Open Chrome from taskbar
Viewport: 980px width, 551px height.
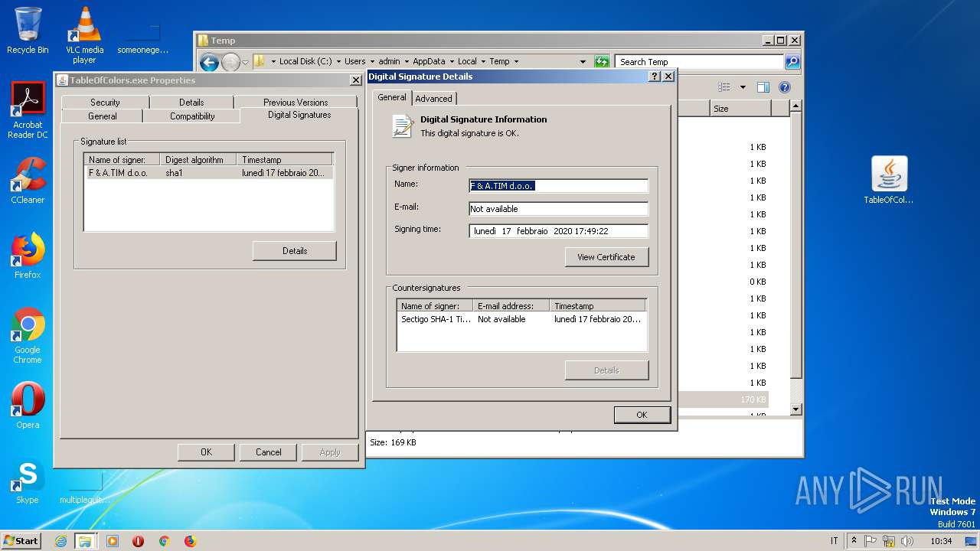(x=164, y=541)
